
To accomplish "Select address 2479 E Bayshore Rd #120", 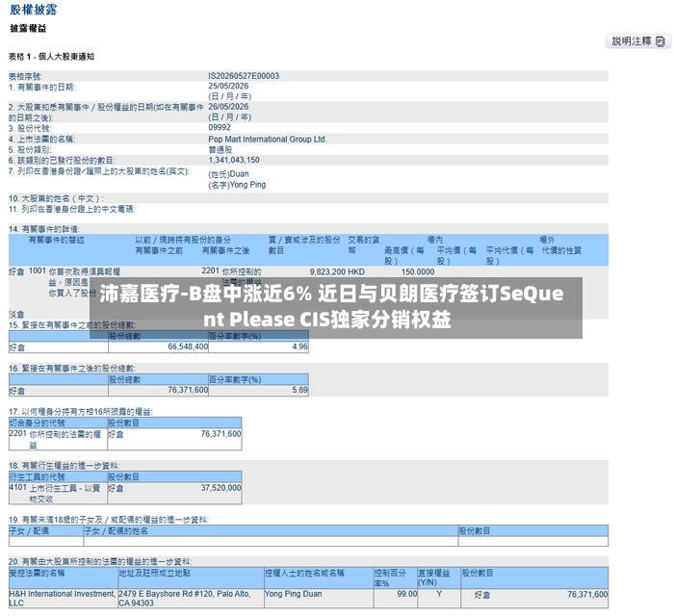I will [185, 599].
